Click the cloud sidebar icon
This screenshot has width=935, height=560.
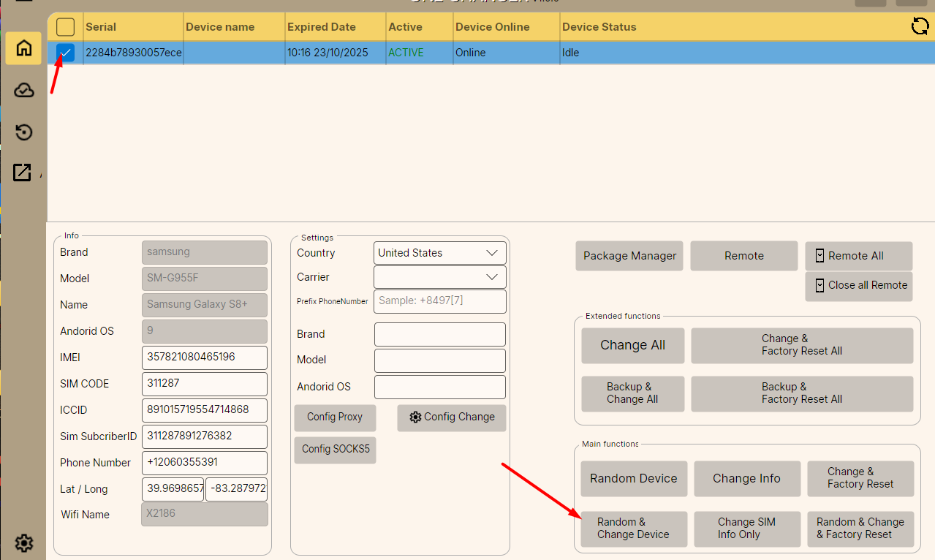(23, 90)
